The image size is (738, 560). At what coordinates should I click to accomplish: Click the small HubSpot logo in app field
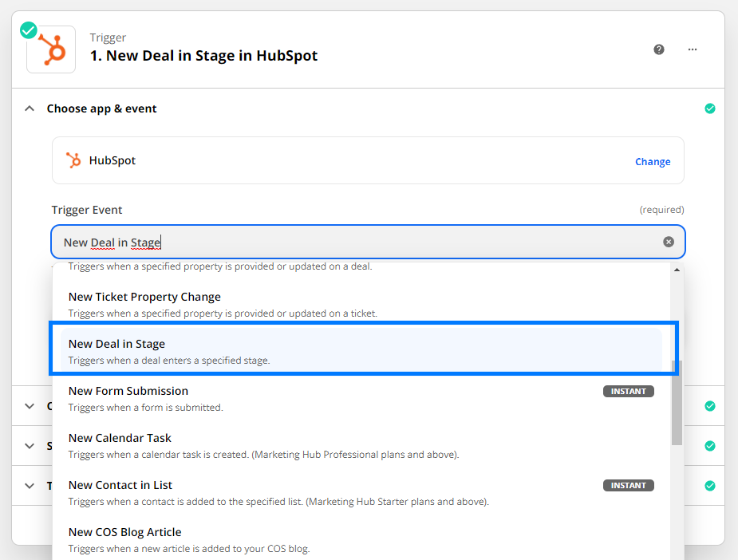[x=73, y=160]
